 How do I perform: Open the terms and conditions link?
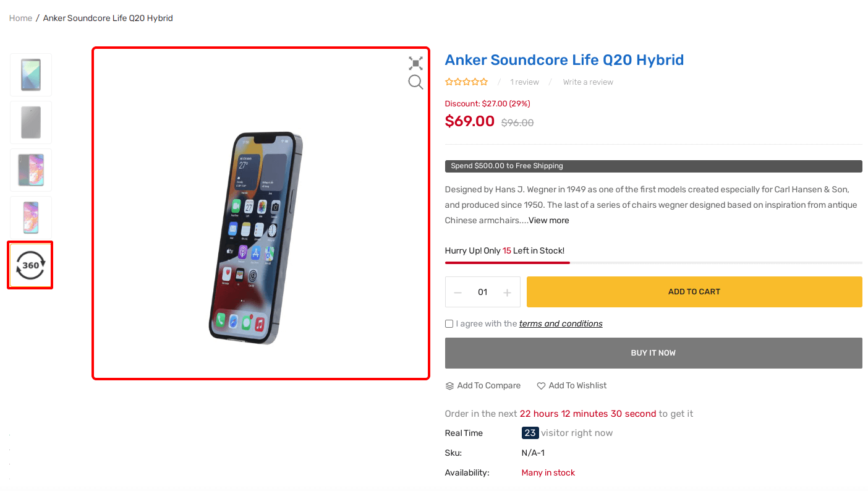(x=561, y=323)
